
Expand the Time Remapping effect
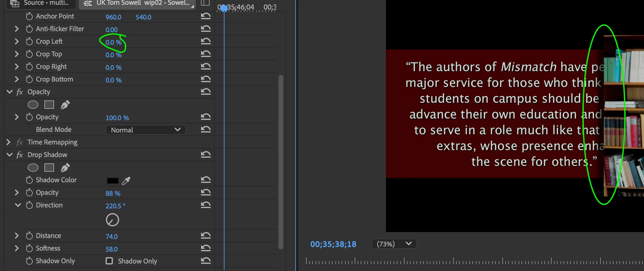pos(8,142)
